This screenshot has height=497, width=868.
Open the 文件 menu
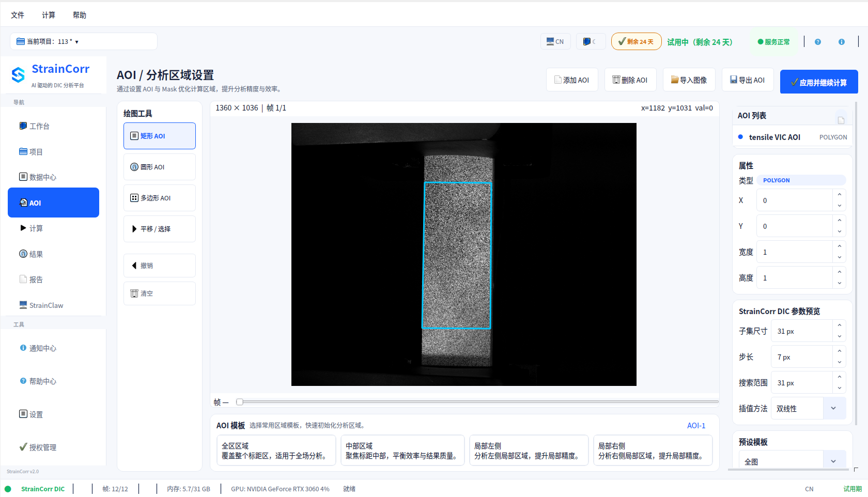[18, 15]
